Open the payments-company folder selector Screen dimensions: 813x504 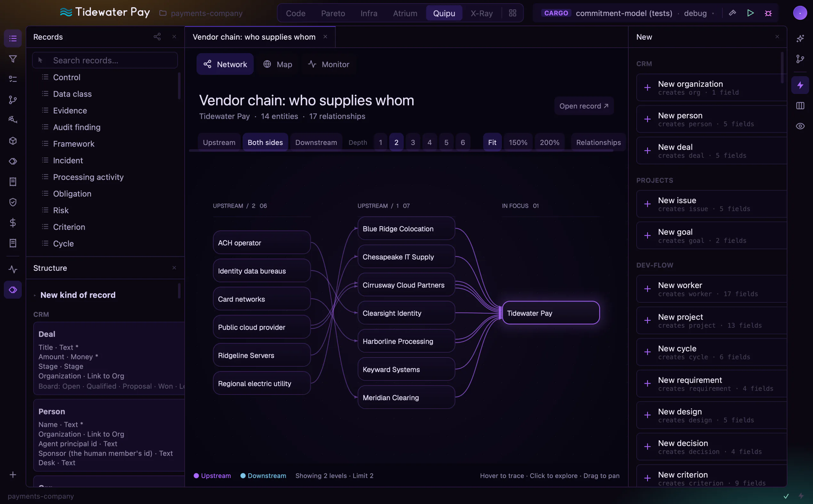coord(201,13)
